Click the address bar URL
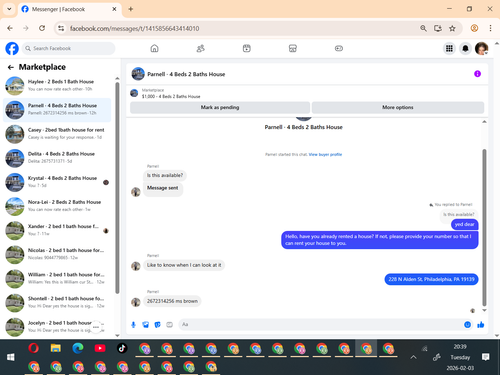500x375 pixels. [134, 29]
